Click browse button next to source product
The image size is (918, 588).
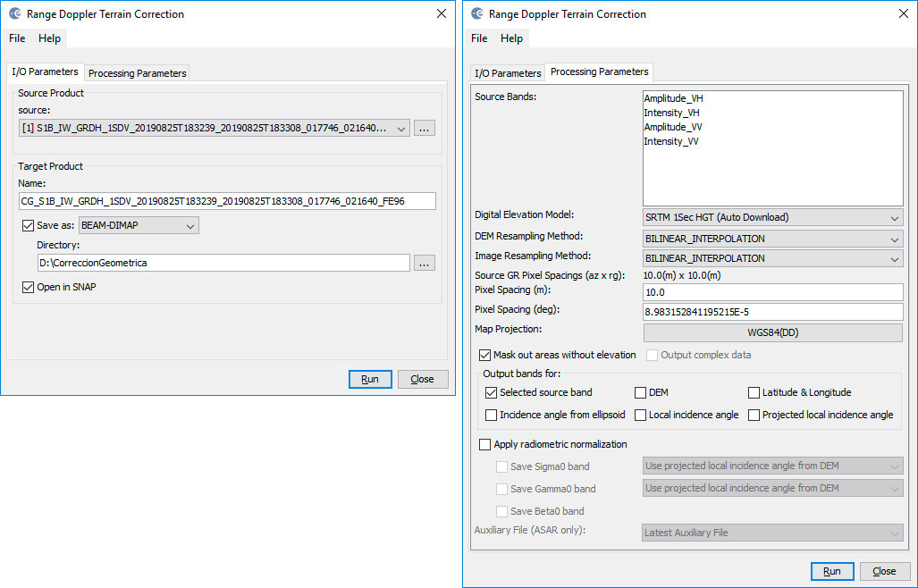425,129
